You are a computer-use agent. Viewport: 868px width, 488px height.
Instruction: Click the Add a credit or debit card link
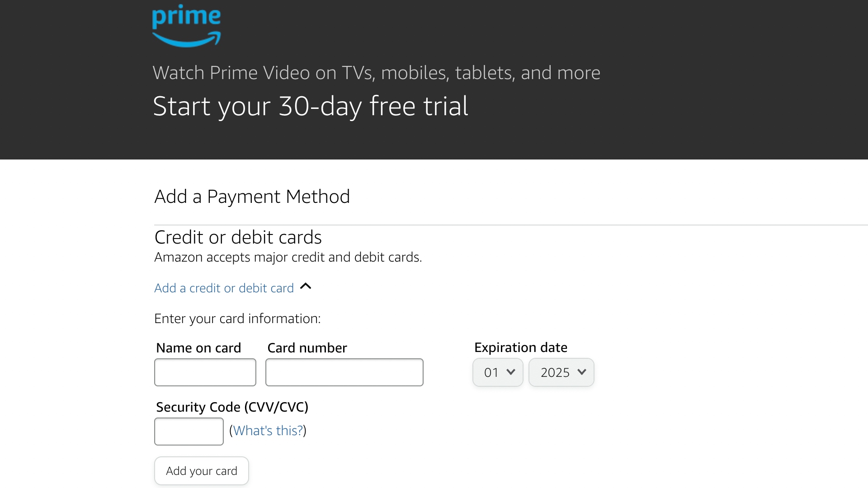(223, 288)
